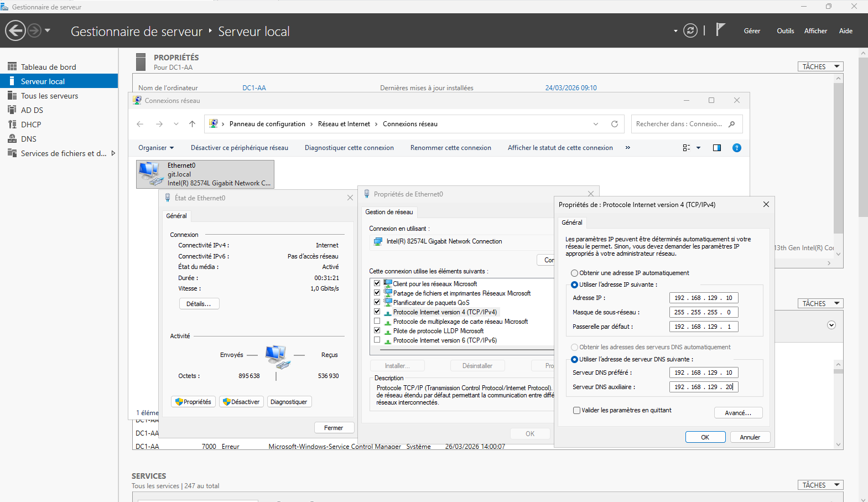
Task: Click the Server Manager forward arrow
Action: (x=34, y=30)
